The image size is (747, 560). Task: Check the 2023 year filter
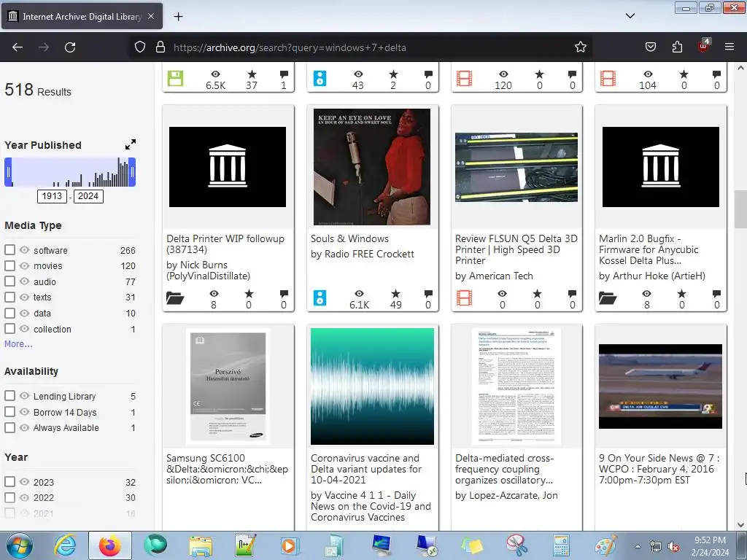click(9, 482)
